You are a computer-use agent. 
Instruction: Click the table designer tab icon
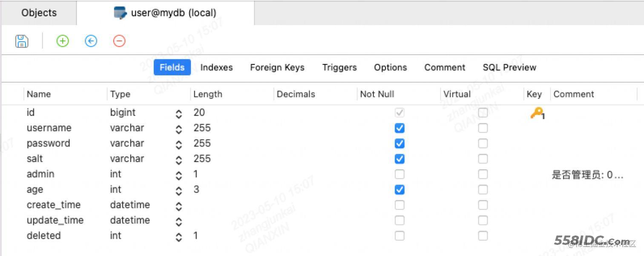click(x=120, y=13)
